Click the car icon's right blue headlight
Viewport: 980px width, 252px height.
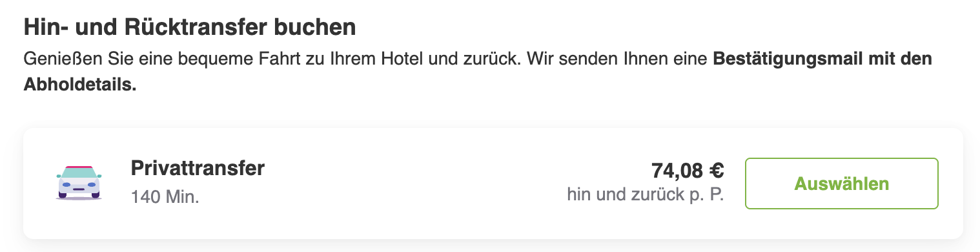pyautogui.click(x=92, y=185)
